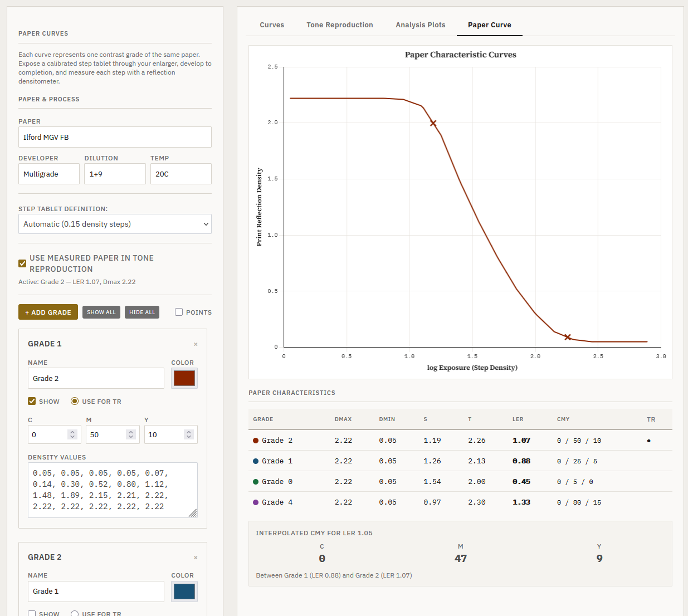Click the magenta value stepper arrows
The width and height of the screenshot is (688, 616).
click(x=131, y=434)
